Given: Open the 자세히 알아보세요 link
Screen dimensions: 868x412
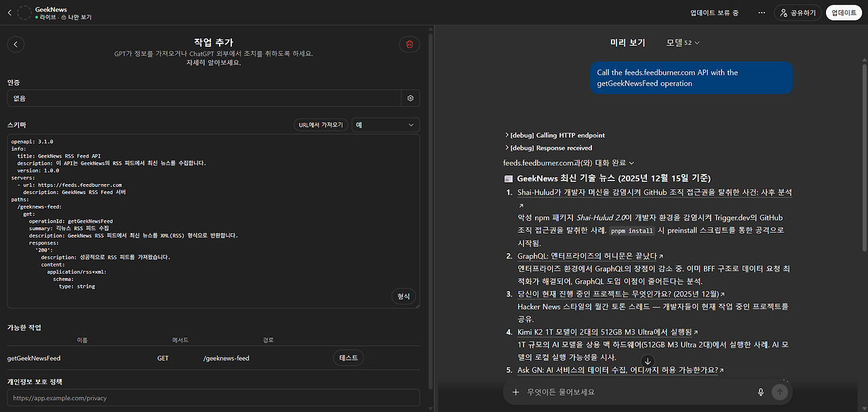Looking at the screenshot, I should click(x=214, y=62).
